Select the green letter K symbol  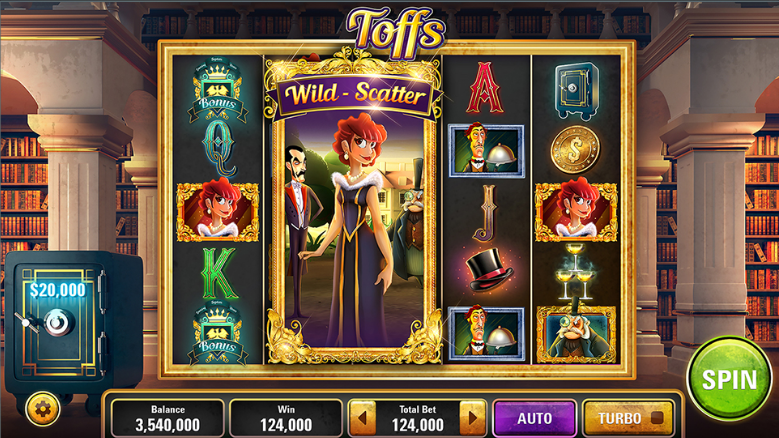(x=219, y=273)
